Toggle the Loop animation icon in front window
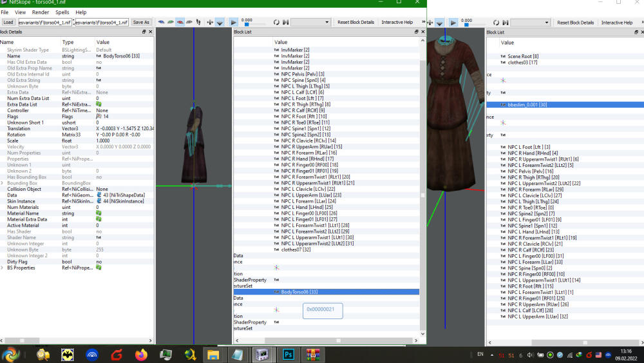This screenshot has height=363, width=644. [x=276, y=22]
